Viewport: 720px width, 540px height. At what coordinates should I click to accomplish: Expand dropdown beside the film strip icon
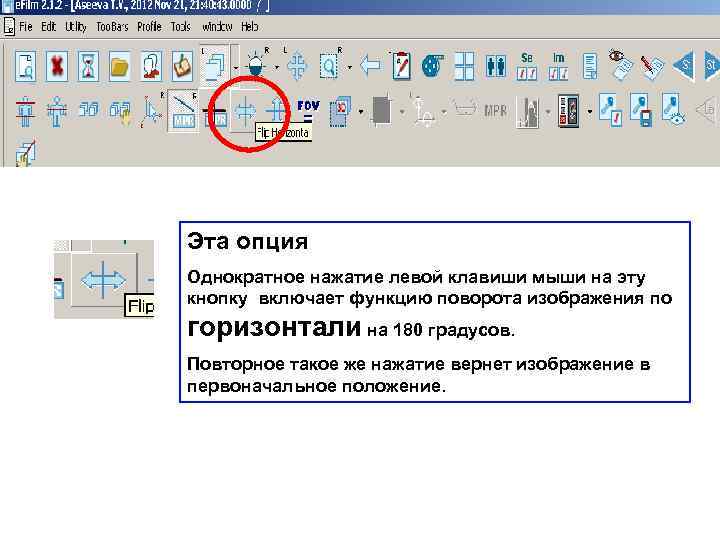[x=590, y=112]
